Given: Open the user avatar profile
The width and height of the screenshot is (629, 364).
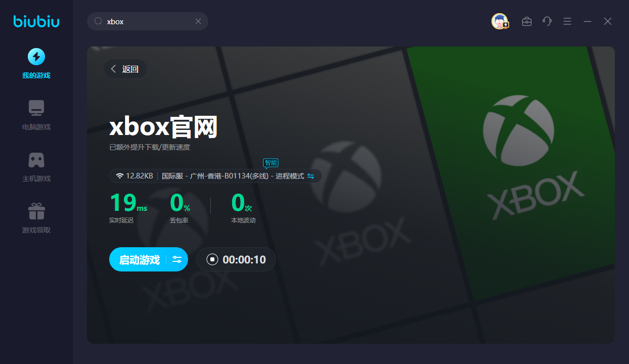Looking at the screenshot, I should (x=500, y=21).
